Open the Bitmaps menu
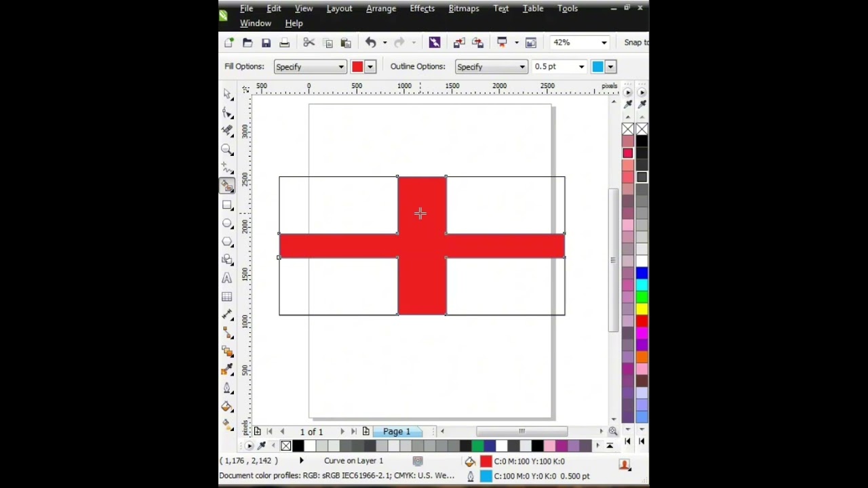This screenshot has width=868, height=488. [464, 8]
